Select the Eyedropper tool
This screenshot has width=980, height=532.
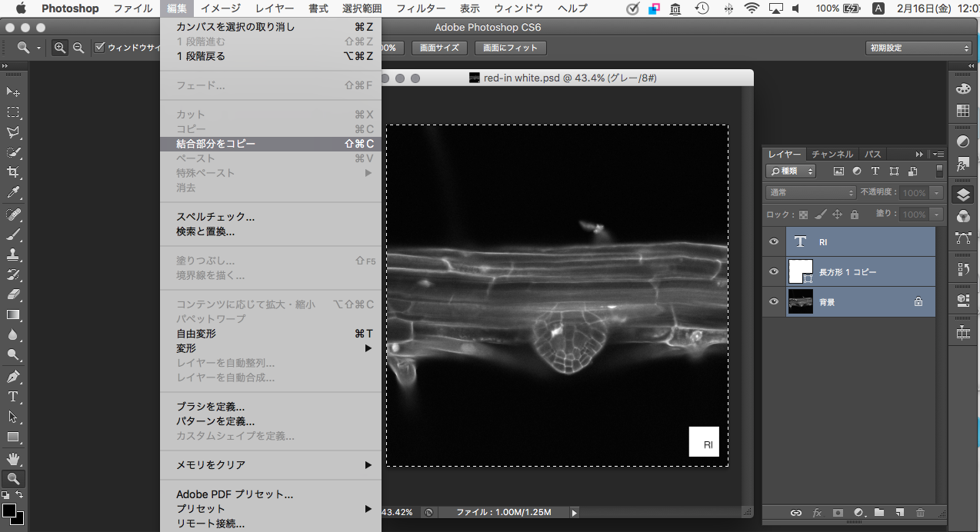(x=13, y=192)
